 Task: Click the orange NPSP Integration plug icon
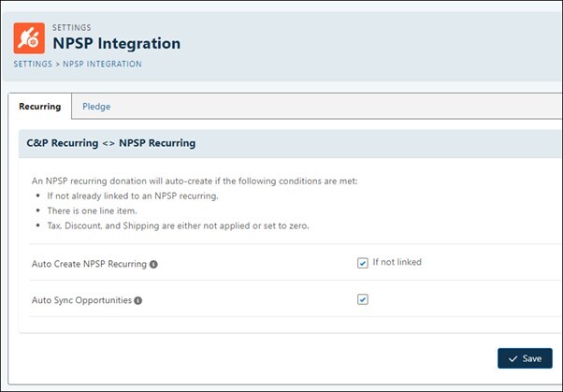click(x=29, y=38)
